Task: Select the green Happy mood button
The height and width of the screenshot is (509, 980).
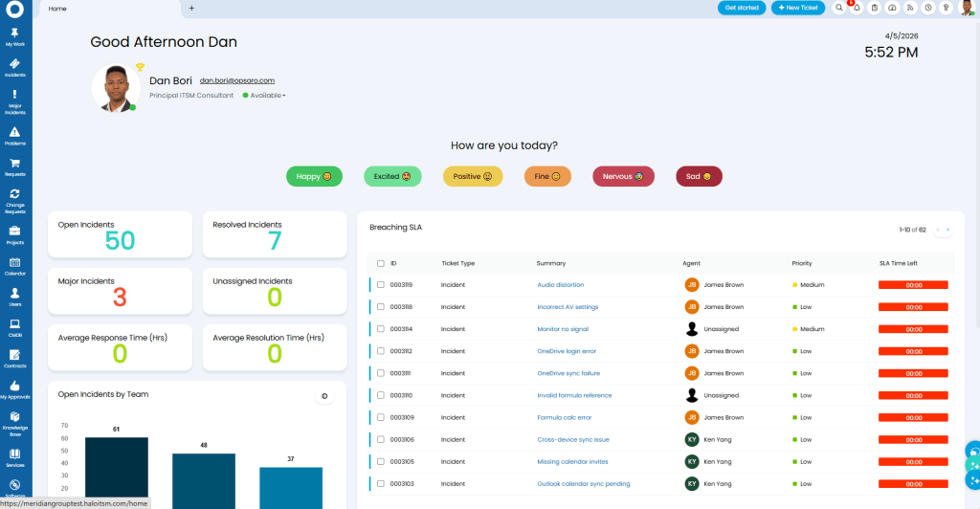Action: (314, 176)
